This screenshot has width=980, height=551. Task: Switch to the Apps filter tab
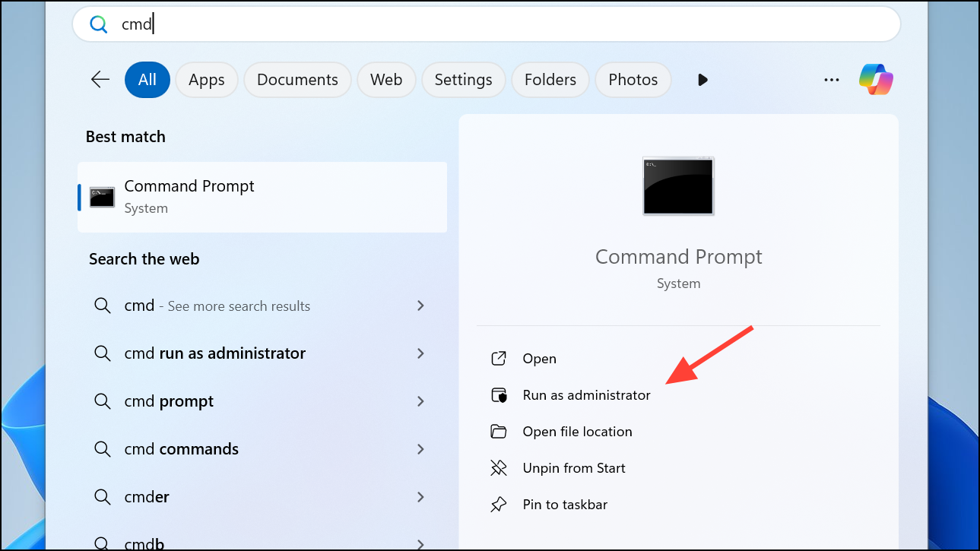207,80
